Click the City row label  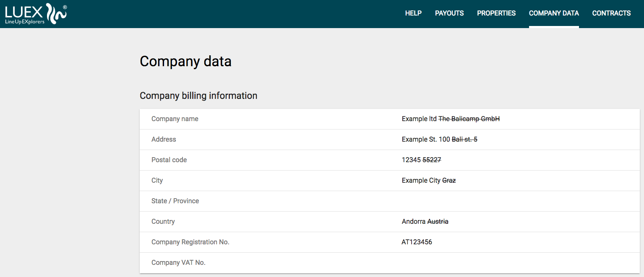(x=157, y=181)
